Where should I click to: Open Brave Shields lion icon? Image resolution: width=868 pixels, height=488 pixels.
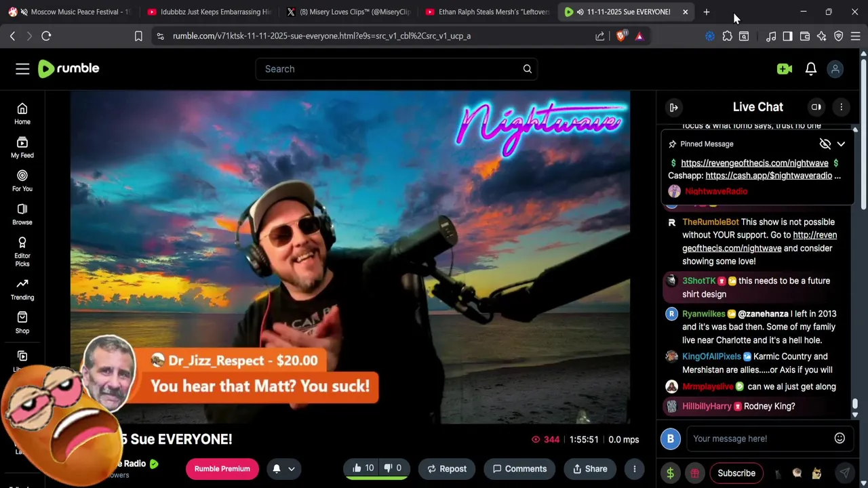pyautogui.click(x=621, y=36)
